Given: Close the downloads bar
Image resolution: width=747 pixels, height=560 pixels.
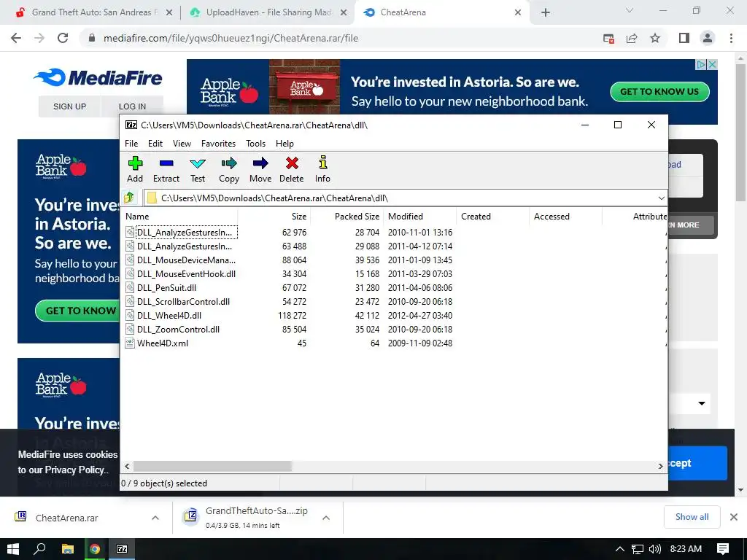Looking at the screenshot, I should pyautogui.click(x=734, y=517).
